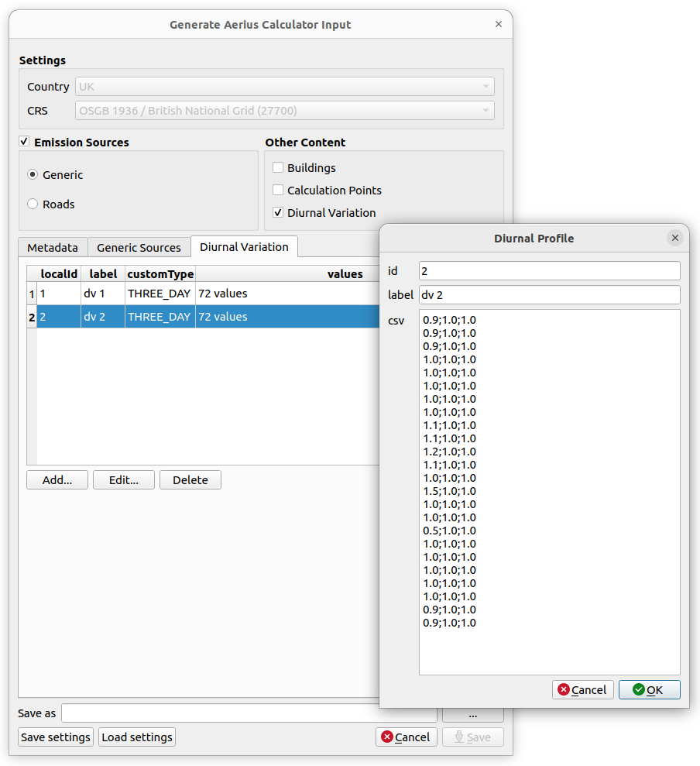
Task: Enable the Buildings checkbox
Action: pyautogui.click(x=278, y=167)
